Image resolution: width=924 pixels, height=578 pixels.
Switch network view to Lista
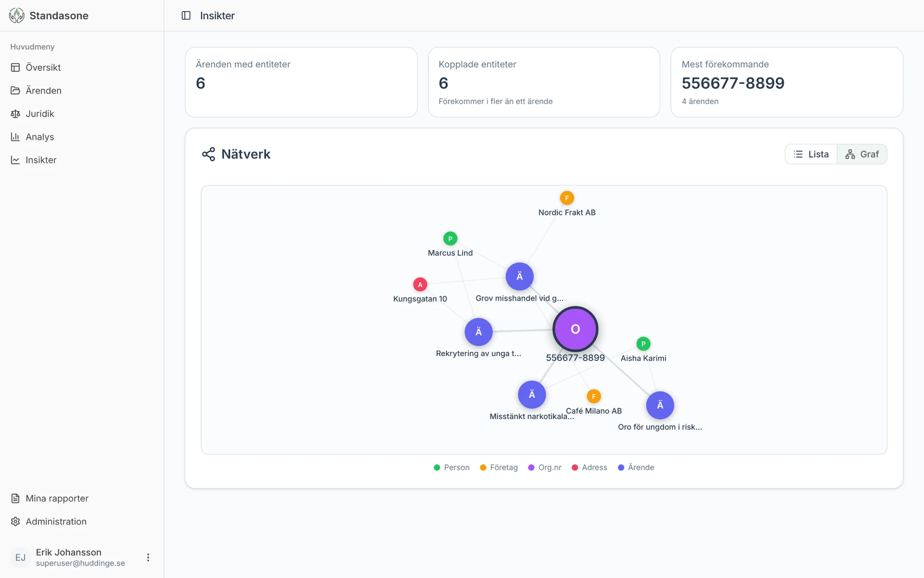tap(811, 154)
